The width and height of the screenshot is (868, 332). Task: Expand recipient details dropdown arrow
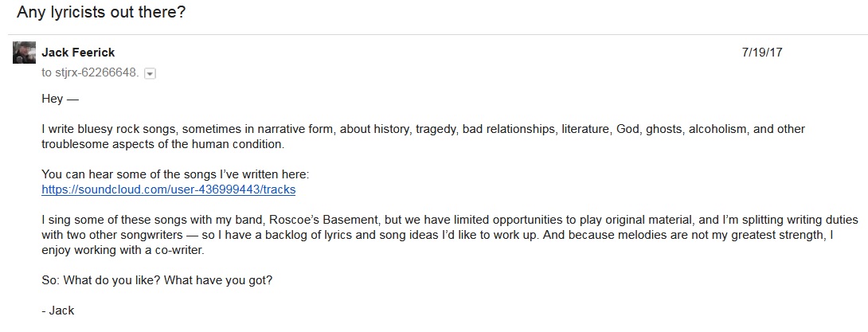point(150,73)
